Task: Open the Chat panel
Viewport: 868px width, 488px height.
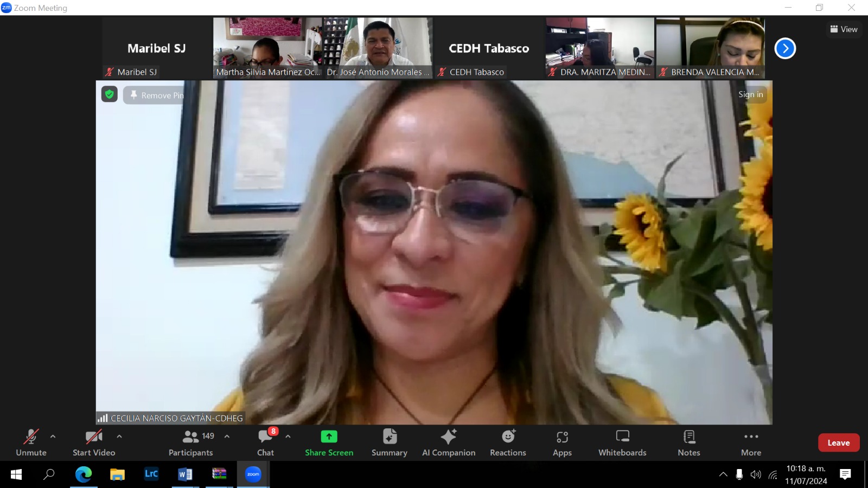Action: 266,442
